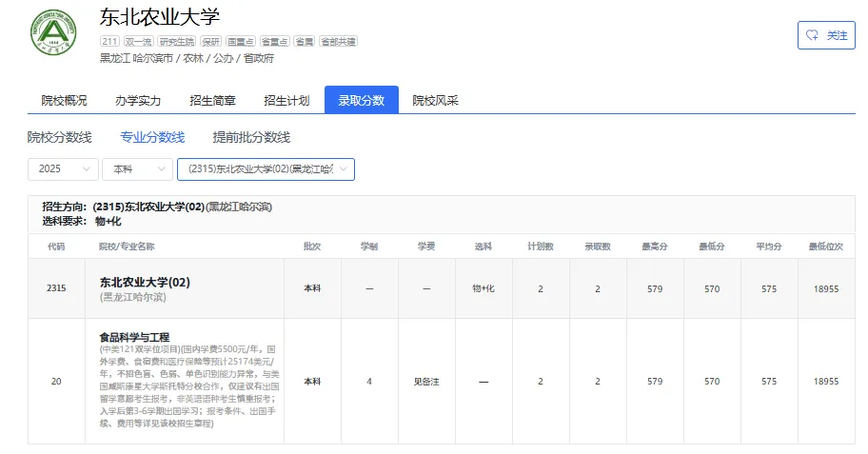The image size is (868, 454).
Task: Click 物+化 cell in the 2315 row
Action: [x=483, y=288]
